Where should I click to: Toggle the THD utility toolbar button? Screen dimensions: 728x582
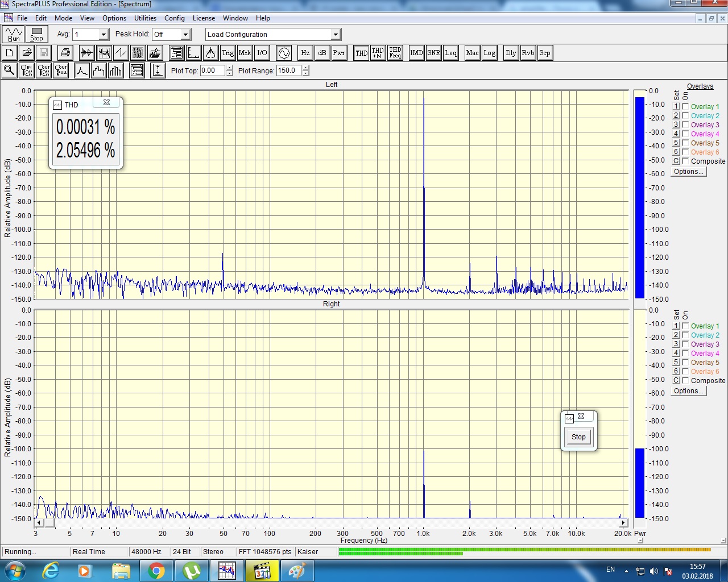361,53
